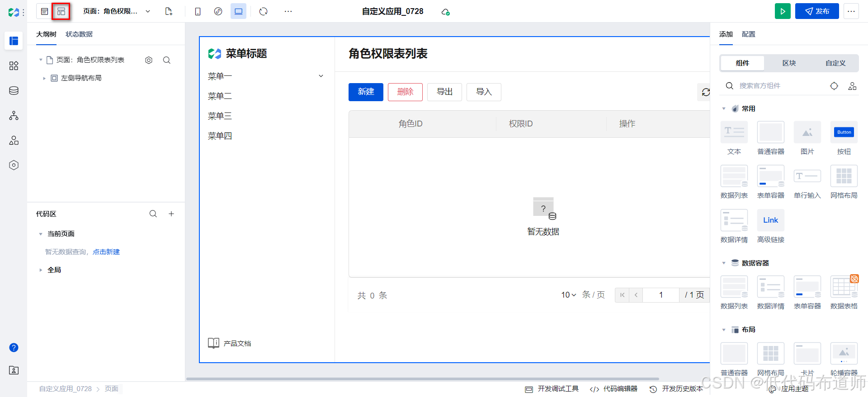Click the app logo in top-left corner

pos(14,12)
